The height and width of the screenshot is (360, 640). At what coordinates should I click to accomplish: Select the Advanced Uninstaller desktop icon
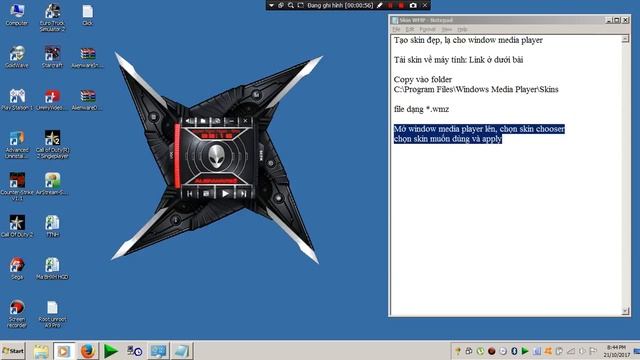pos(17,144)
